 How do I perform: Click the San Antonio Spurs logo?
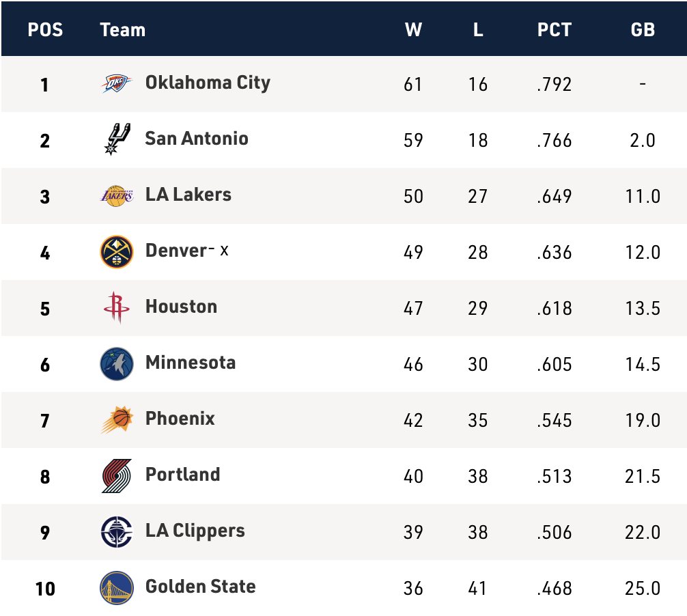(x=116, y=139)
